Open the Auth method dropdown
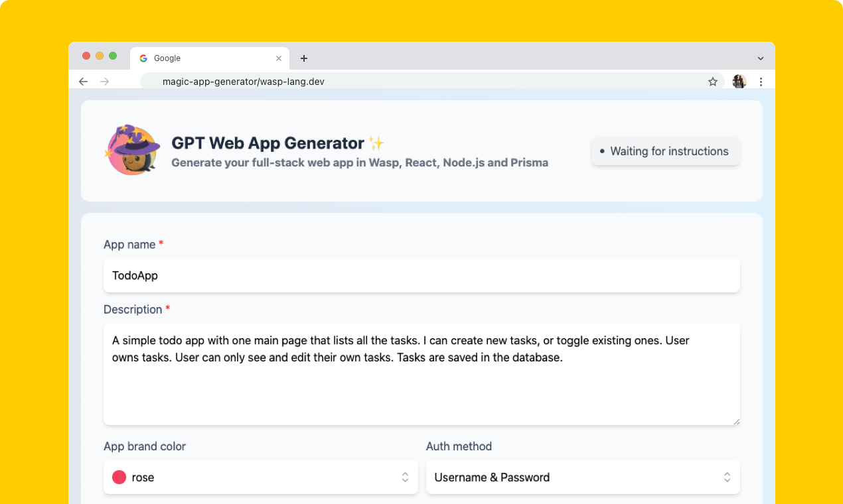 point(582,477)
